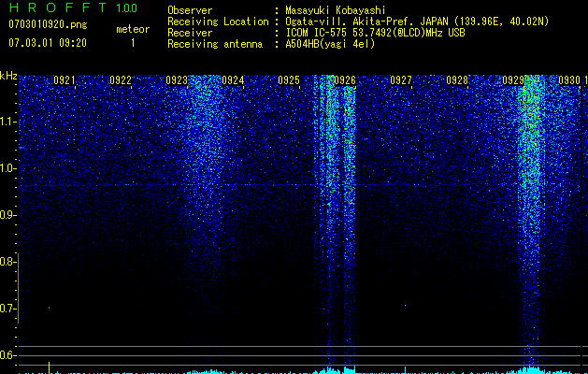
Task: Click the 0921 time marker
Action: coord(65,80)
